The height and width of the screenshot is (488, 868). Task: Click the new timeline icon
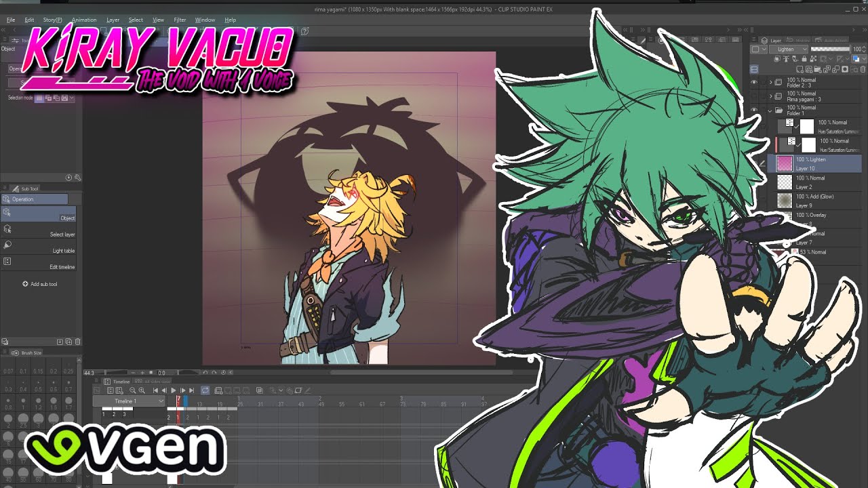tap(119, 390)
